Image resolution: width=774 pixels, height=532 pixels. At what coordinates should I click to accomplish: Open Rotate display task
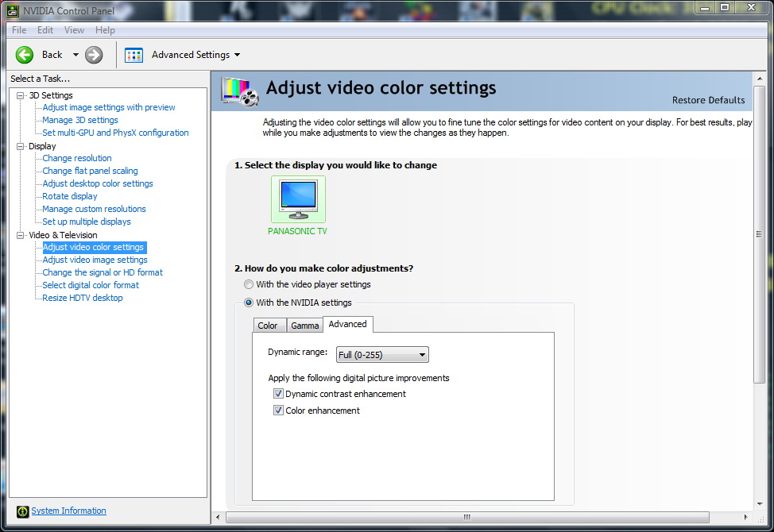click(70, 196)
